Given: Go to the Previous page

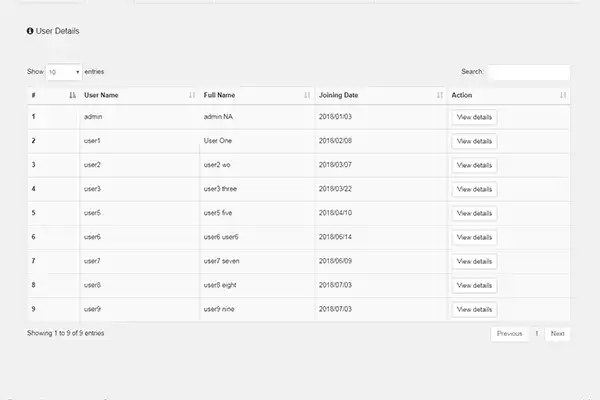Looking at the screenshot, I should (509, 334).
